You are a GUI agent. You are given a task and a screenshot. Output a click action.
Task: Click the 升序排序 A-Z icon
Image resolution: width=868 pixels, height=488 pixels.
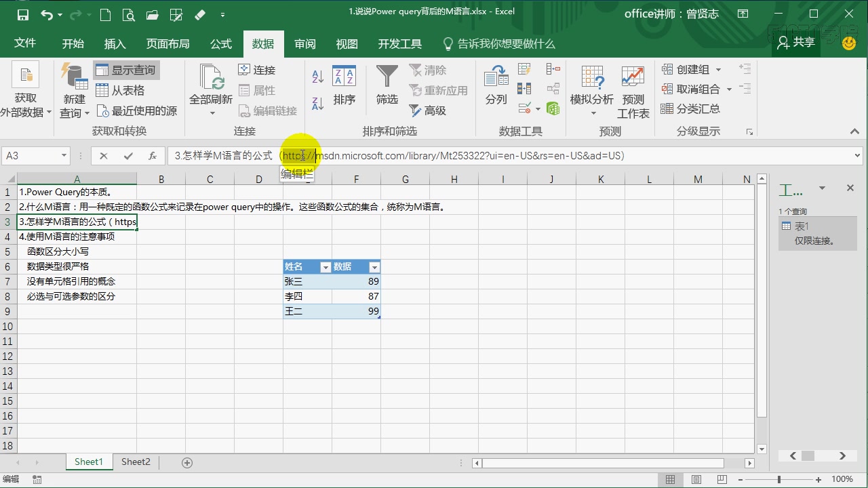pyautogui.click(x=317, y=77)
